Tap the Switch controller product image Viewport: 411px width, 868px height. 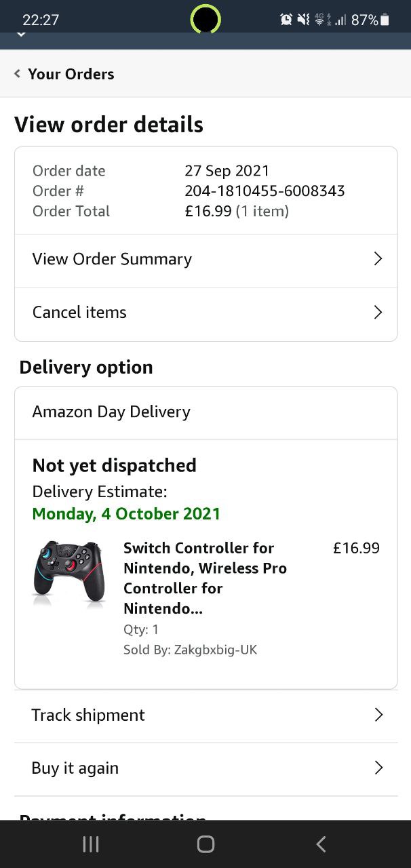tap(68, 571)
